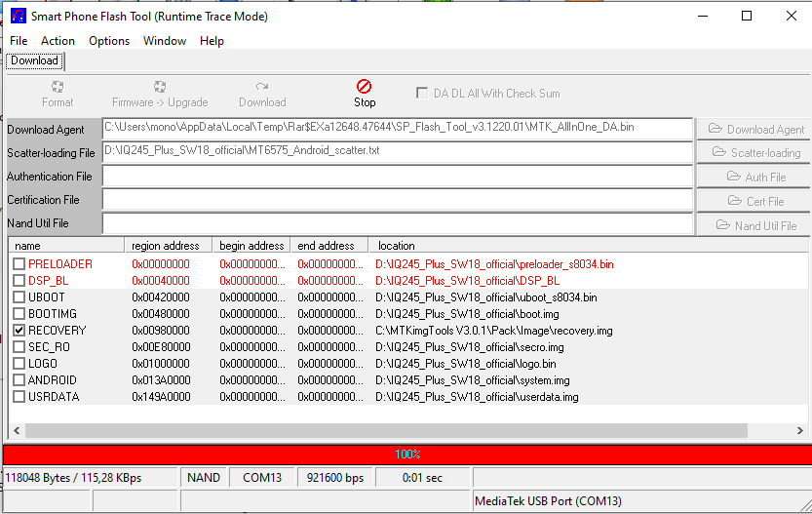Check the SEC_RO partition checkbox

pyautogui.click(x=19, y=347)
